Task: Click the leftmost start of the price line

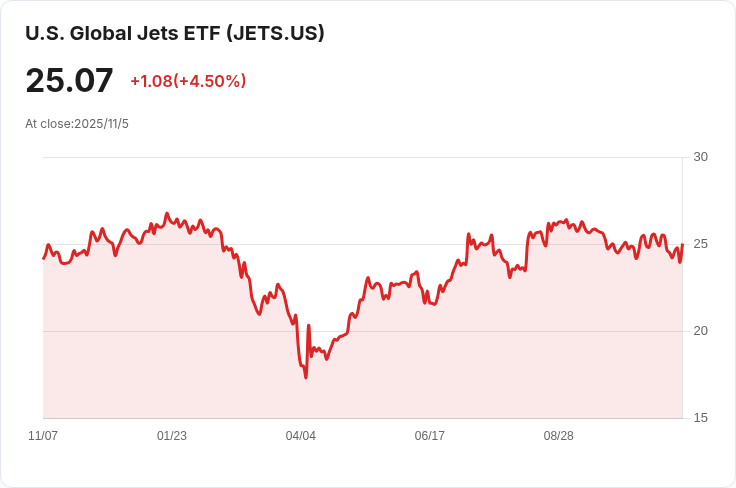Action: (43, 258)
